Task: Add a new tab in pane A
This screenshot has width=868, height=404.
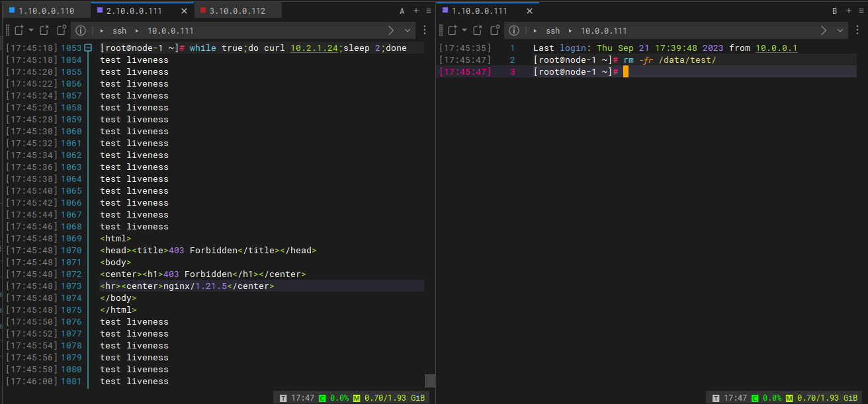Action: pyautogui.click(x=416, y=11)
